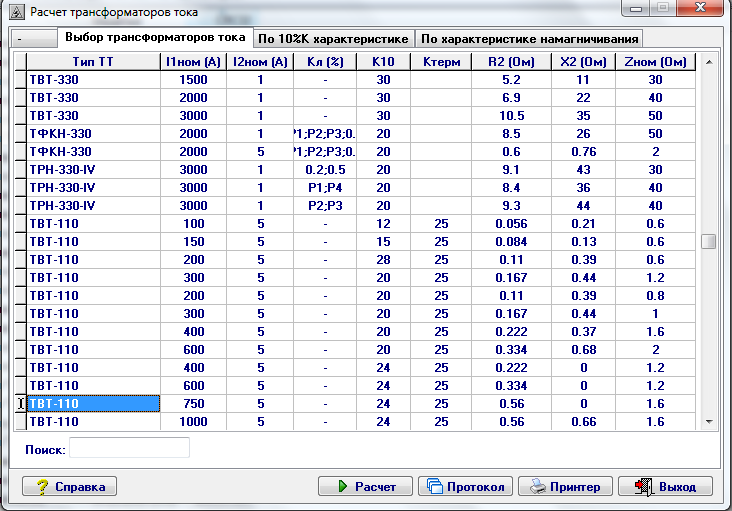This screenshot has width=732, height=511.
Task: Start calculation with Расчет button
Action: click(x=366, y=486)
